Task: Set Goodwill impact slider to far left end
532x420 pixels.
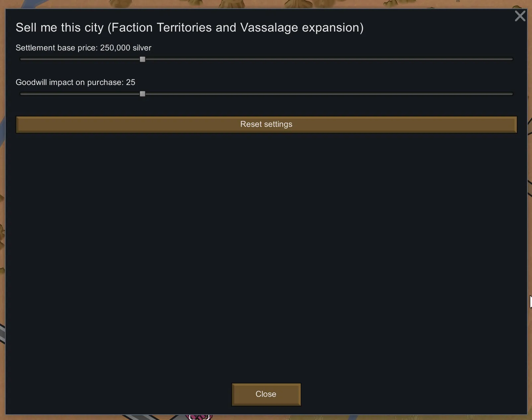Action: tap(21, 94)
